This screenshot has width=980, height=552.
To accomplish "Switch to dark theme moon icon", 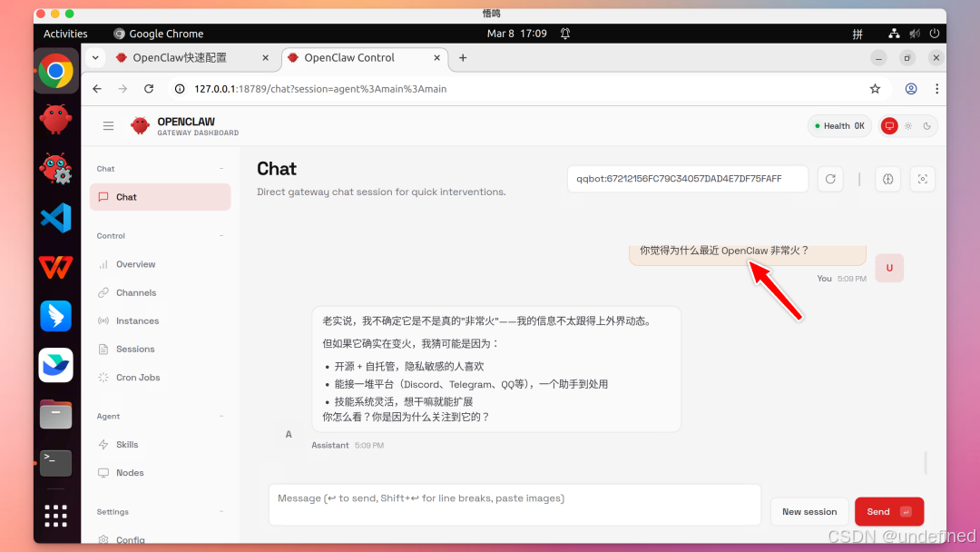I will tap(926, 125).
